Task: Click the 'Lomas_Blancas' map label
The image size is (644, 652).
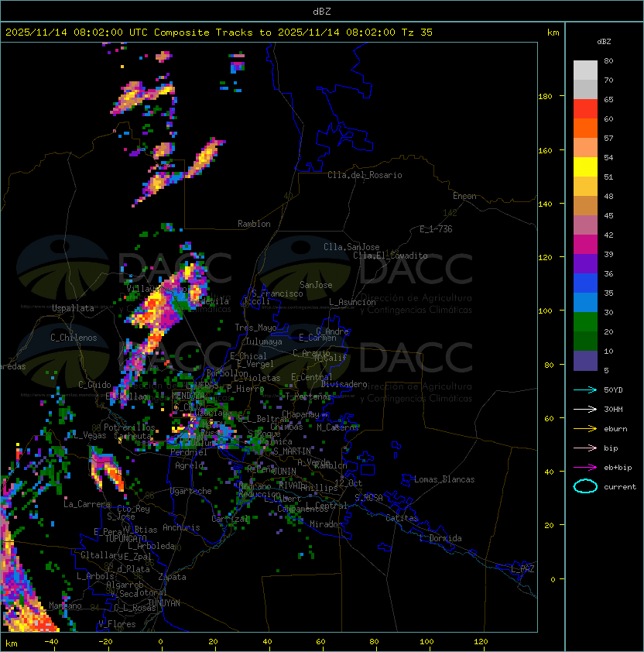Action: [444, 479]
